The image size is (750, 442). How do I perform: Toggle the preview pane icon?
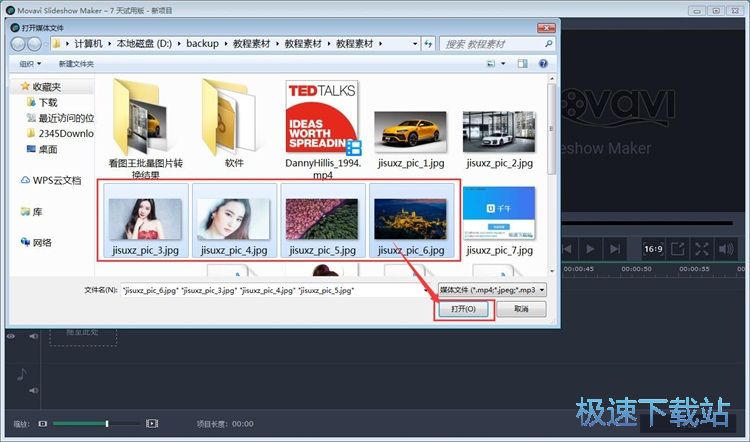pyautogui.click(x=522, y=64)
